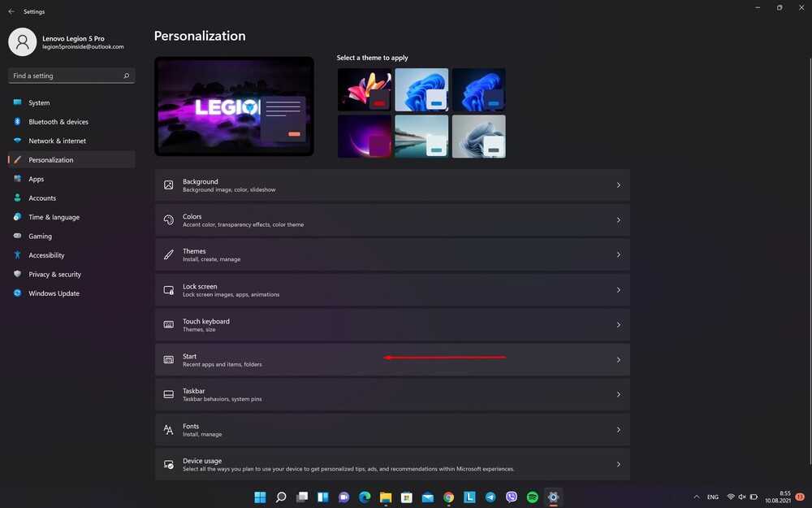The image size is (812, 508).
Task: Show hidden system tray icons
Action: [x=696, y=497]
